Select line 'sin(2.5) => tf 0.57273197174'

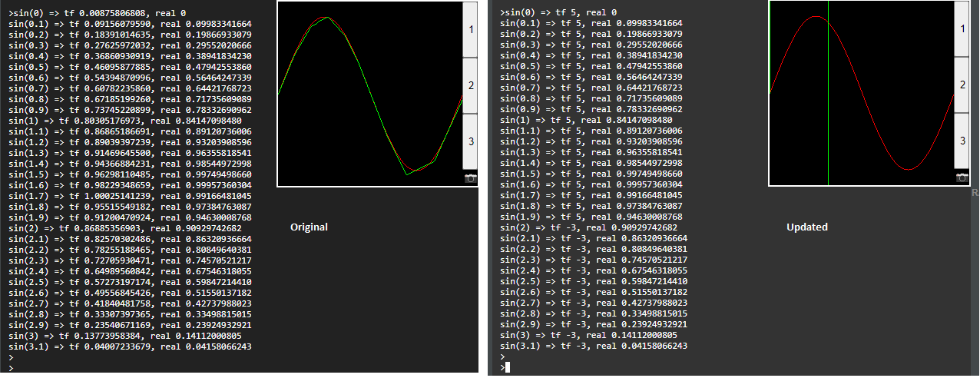pyautogui.click(x=131, y=282)
